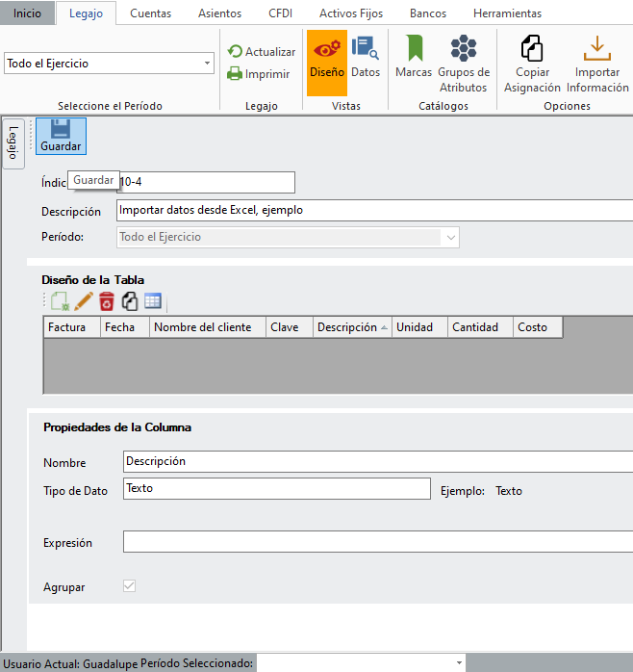Image resolution: width=633 pixels, height=672 pixels.
Task: Toggle the Agrupar checkbox
Action: coord(129,586)
